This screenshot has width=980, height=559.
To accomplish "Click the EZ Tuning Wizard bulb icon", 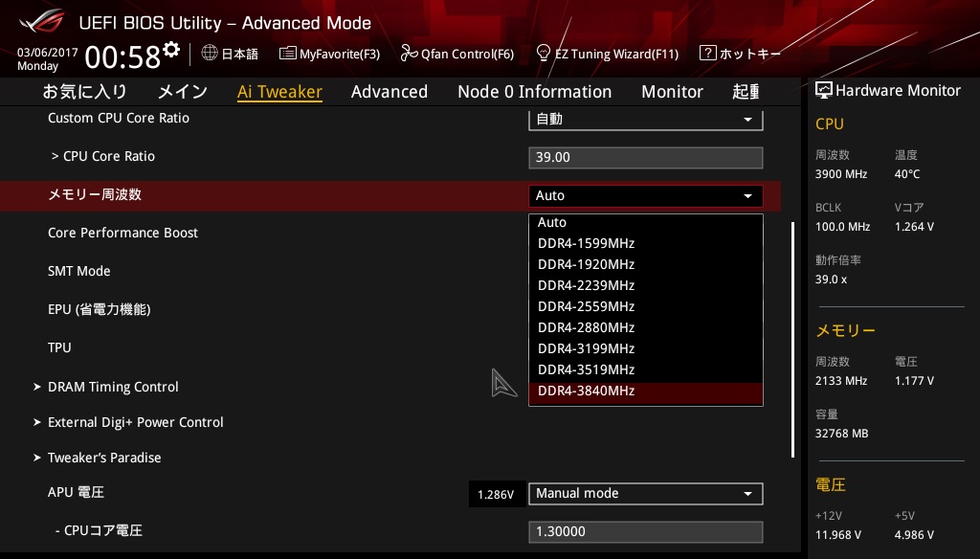I will pos(544,54).
